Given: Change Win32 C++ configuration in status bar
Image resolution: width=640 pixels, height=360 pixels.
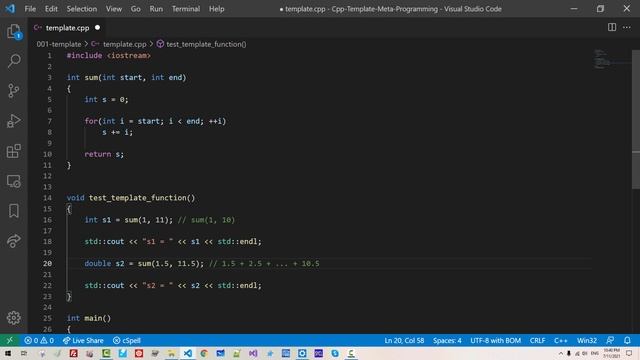Looking at the screenshot, I should tap(587, 340).
